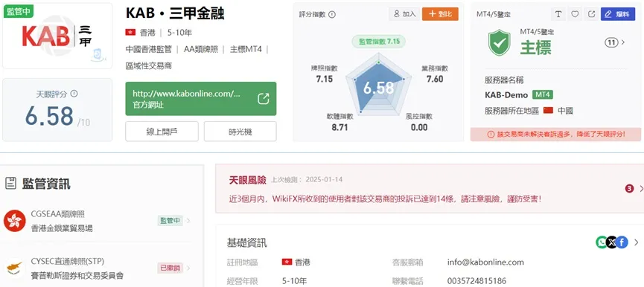
Task: Click the 加入 button
Action: [404, 14]
